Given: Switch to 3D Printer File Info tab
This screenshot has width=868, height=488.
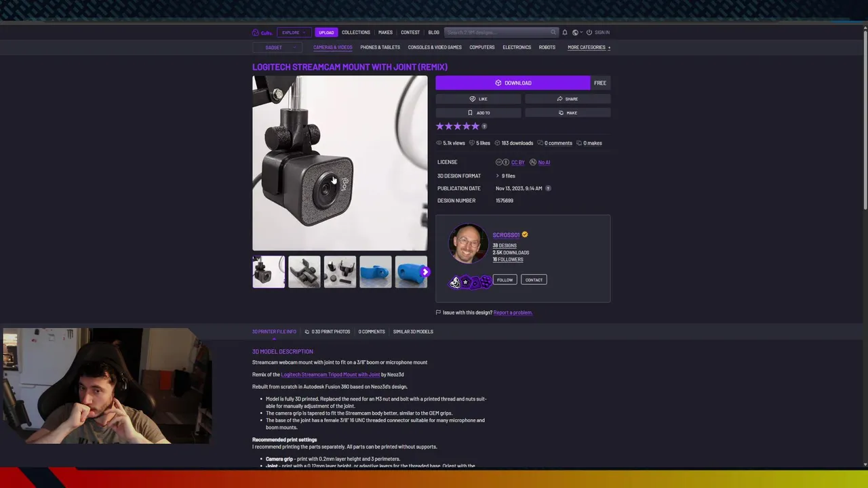Looking at the screenshot, I should click(274, 331).
